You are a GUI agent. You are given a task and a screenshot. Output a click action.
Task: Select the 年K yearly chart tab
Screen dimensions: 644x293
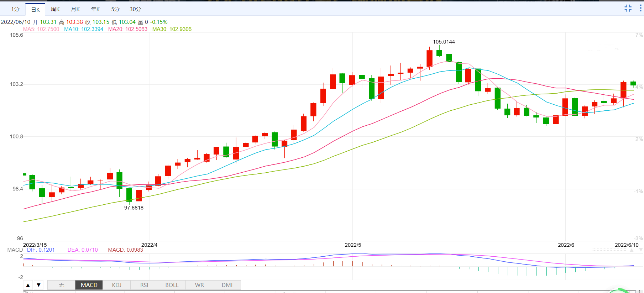[x=95, y=9]
